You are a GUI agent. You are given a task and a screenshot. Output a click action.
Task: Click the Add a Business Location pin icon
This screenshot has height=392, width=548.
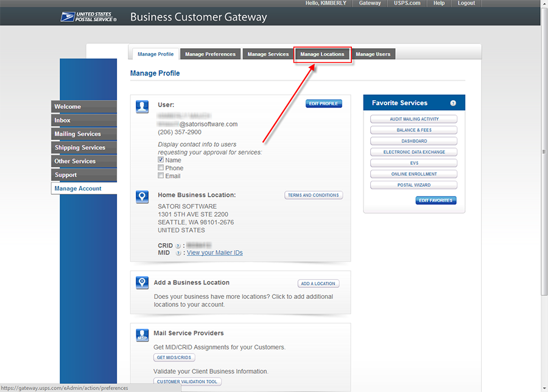(x=142, y=282)
